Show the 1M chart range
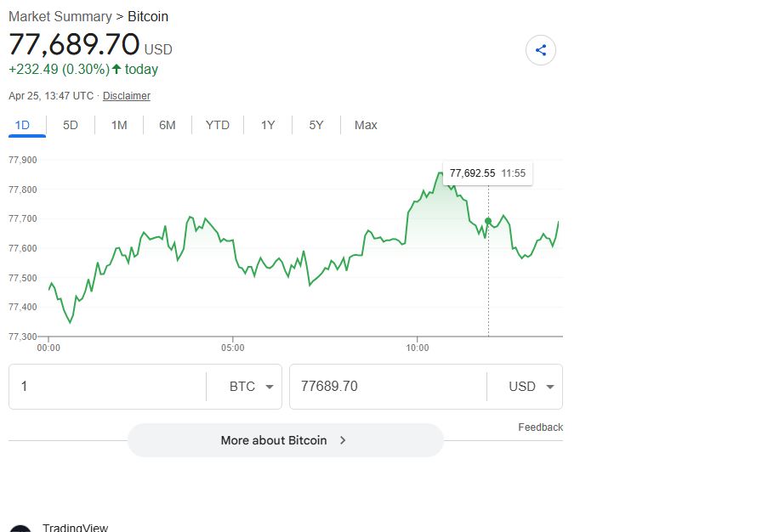The image size is (762, 532). click(x=119, y=125)
